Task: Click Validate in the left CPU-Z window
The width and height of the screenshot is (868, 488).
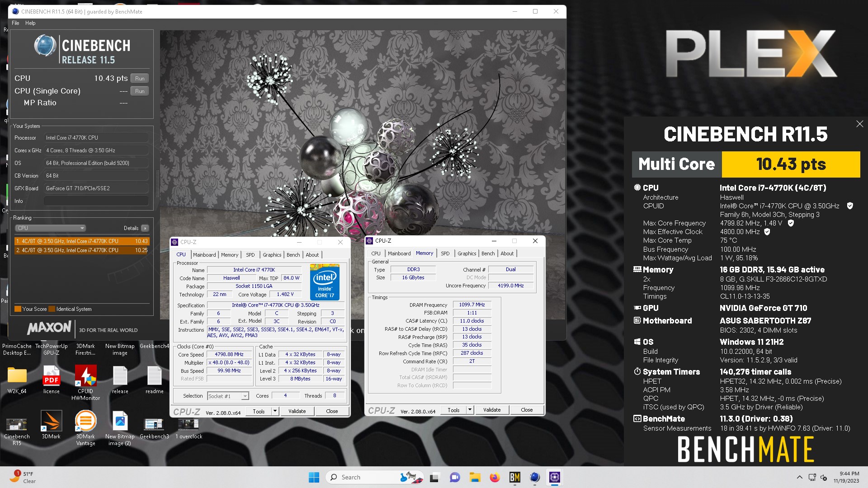Action: coord(297,411)
